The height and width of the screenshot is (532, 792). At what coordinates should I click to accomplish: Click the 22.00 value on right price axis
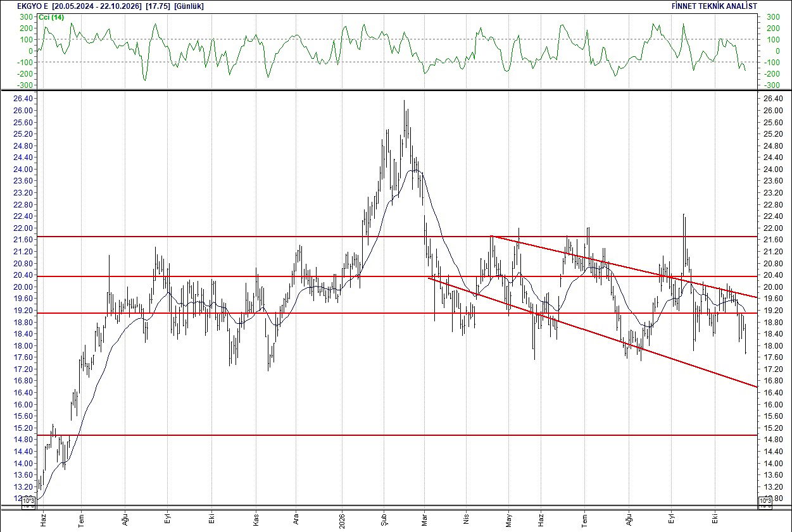tap(772, 228)
